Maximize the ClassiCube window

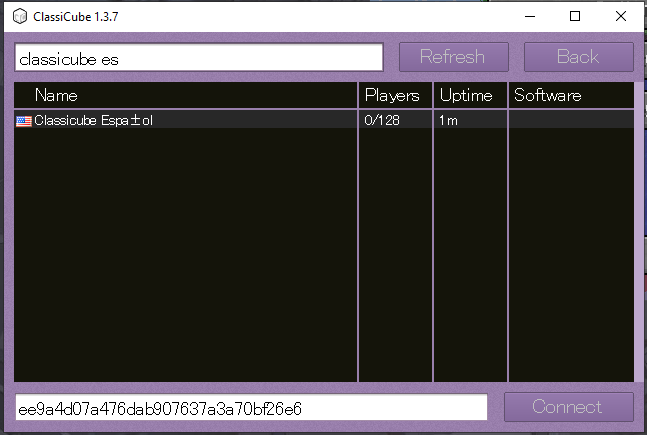click(575, 17)
